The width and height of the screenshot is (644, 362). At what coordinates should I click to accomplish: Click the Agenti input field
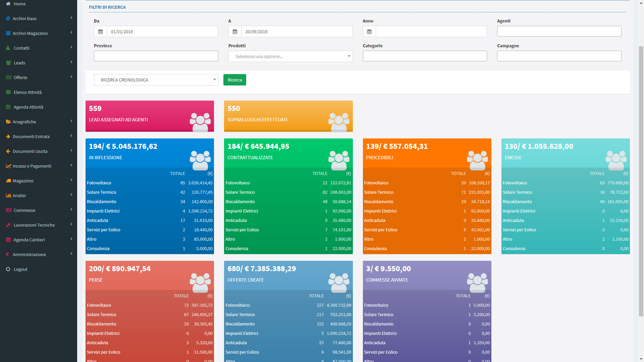559,31
